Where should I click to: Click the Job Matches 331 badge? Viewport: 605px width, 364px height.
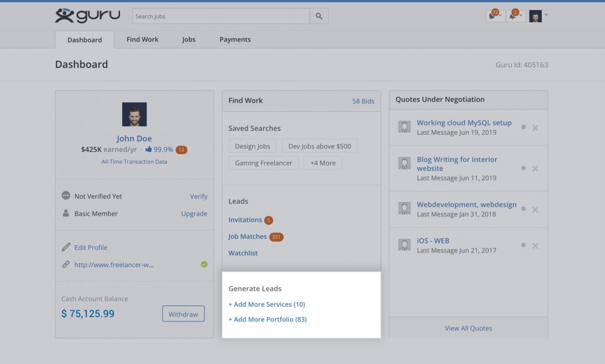coord(277,237)
